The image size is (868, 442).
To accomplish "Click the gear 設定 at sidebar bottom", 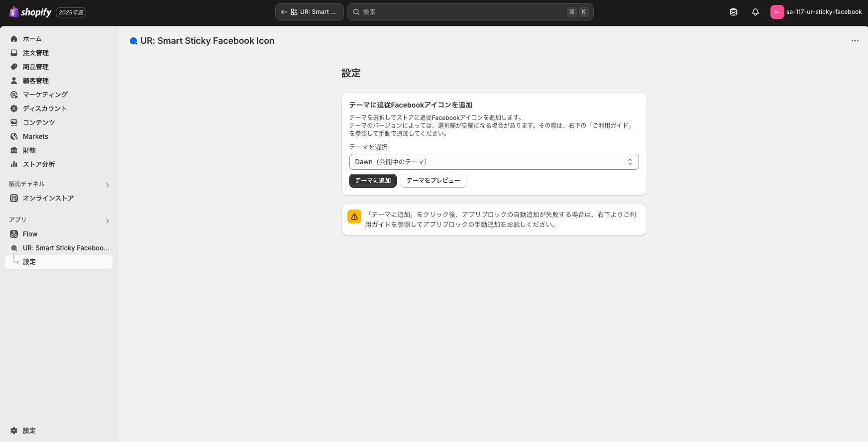I will (x=14, y=431).
